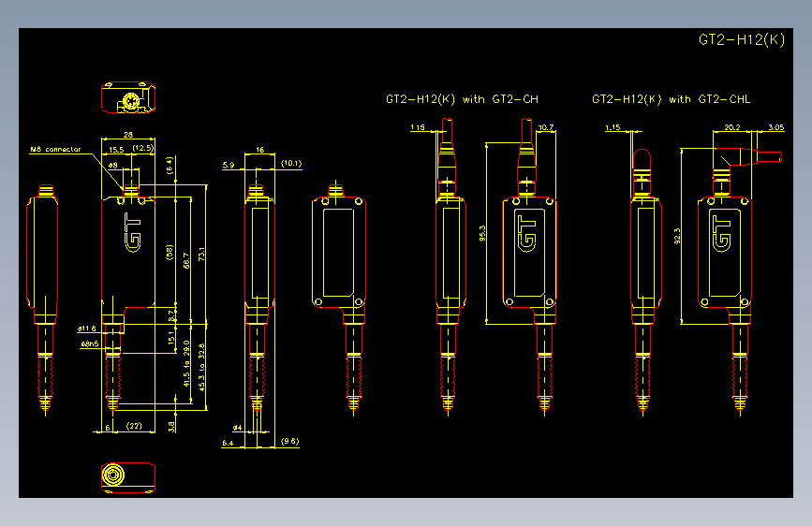Select the (12.5) reference dimension
Image resolution: width=812 pixels, height=526 pixels.
[143, 148]
